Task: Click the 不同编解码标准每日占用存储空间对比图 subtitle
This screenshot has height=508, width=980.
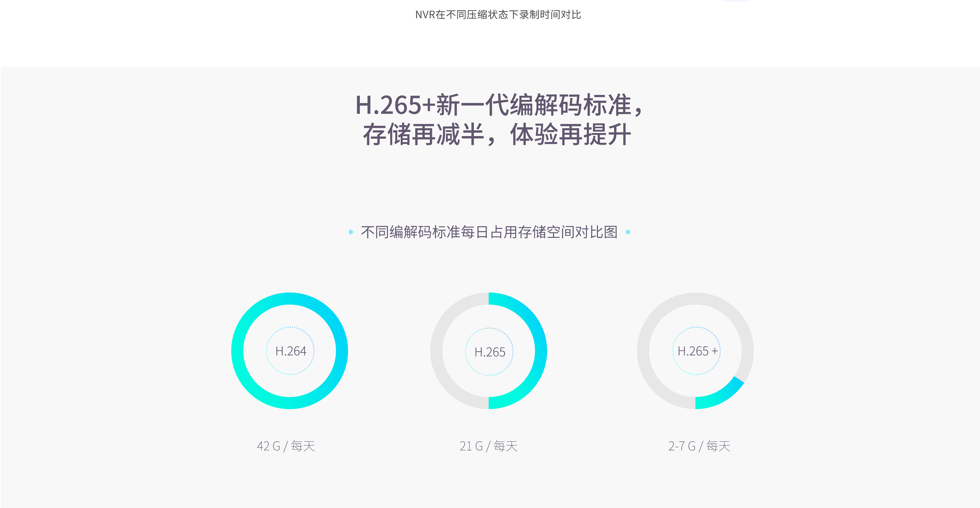Action: click(489, 232)
